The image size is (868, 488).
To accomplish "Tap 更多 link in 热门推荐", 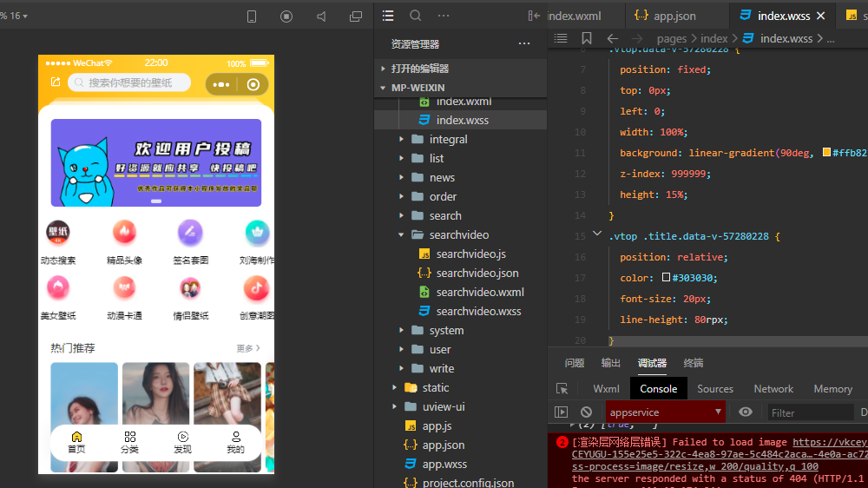I will pyautogui.click(x=248, y=348).
